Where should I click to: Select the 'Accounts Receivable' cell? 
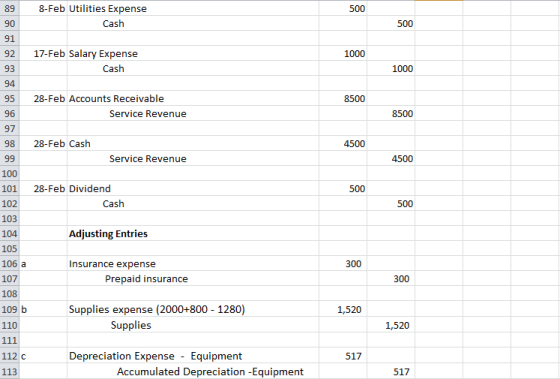pyautogui.click(x=193, y=98)
